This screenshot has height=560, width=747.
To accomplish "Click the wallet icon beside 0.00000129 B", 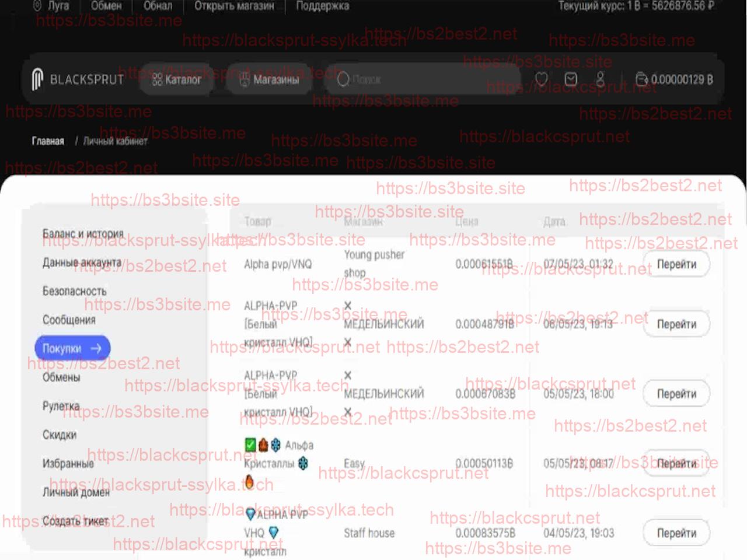I will coord(641,79).
